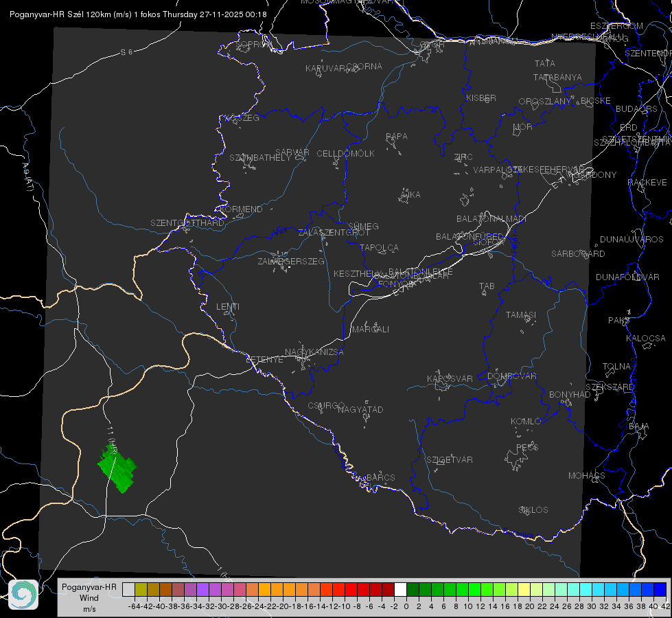Click the KISBER label
672x618 pixels.
tap(481, 98)
